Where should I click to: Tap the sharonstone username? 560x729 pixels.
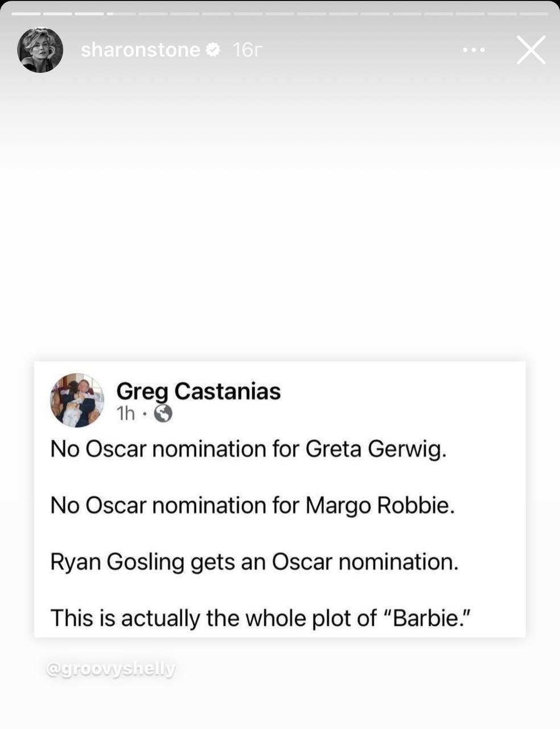pos(140,50)
